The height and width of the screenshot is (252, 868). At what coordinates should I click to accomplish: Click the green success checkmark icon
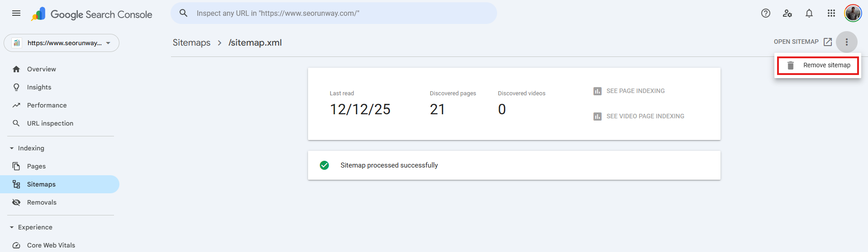point(324,165)
